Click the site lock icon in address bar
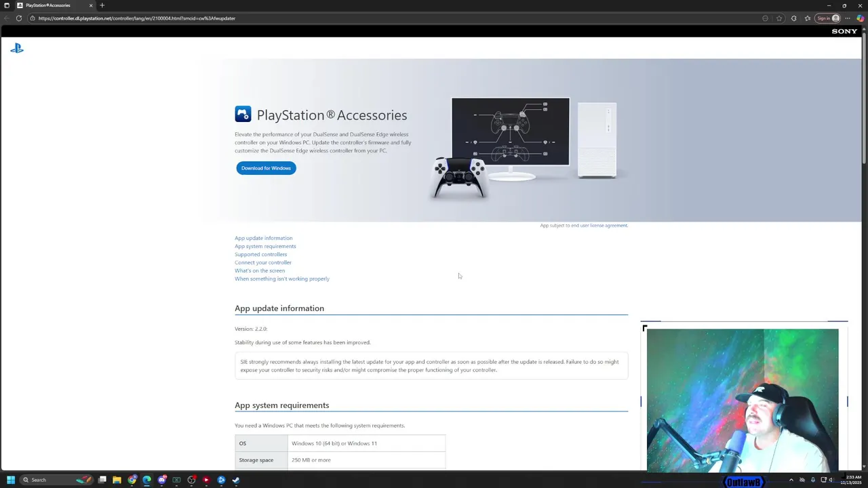 click(32, 18)
